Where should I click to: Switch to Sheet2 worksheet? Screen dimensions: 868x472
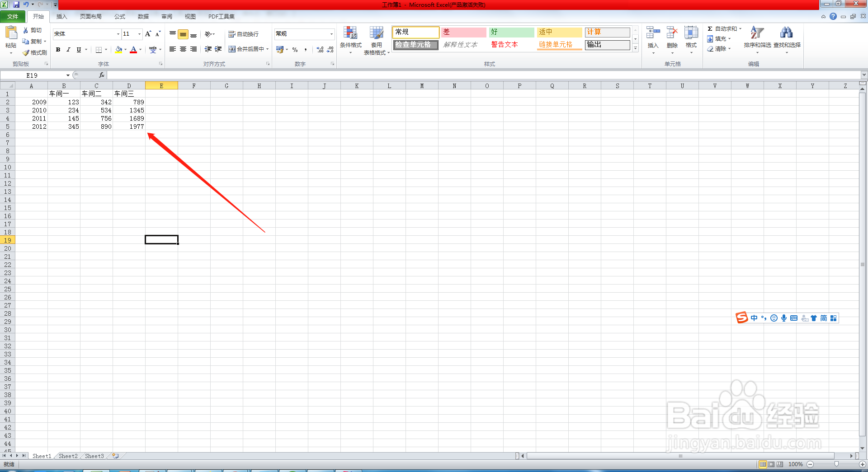pyautogui.click(x=68, y=456)
